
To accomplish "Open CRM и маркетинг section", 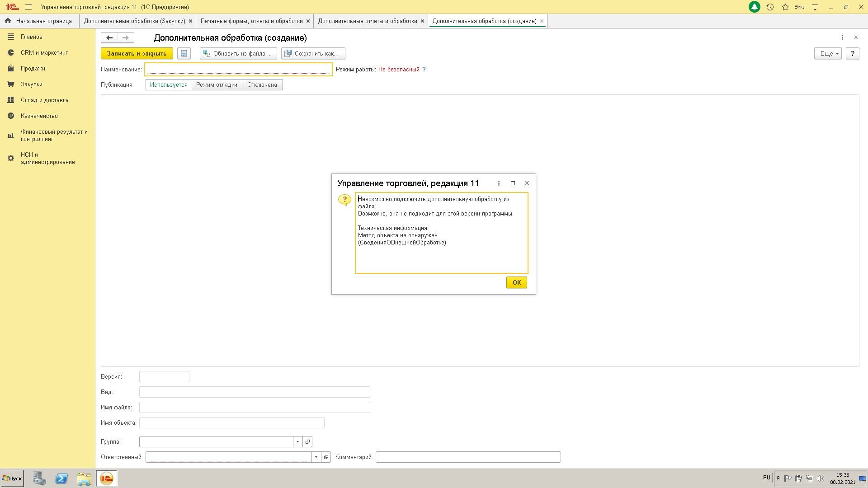I will 44,52.
